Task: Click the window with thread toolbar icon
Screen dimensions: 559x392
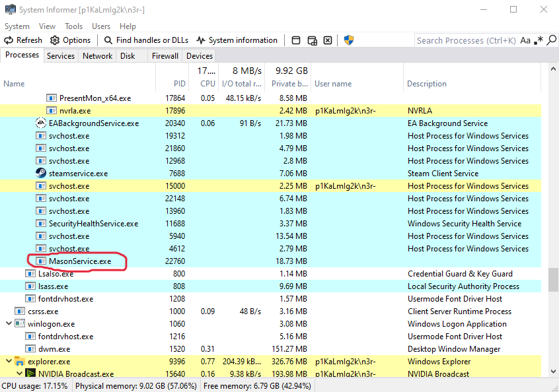Action: click(x=313, y=40)
